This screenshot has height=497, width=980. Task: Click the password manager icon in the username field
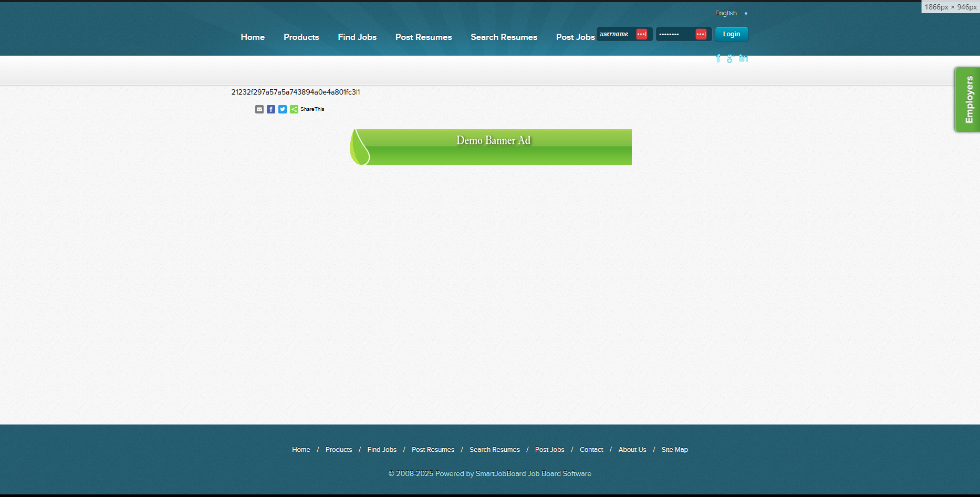click(641, 34)
